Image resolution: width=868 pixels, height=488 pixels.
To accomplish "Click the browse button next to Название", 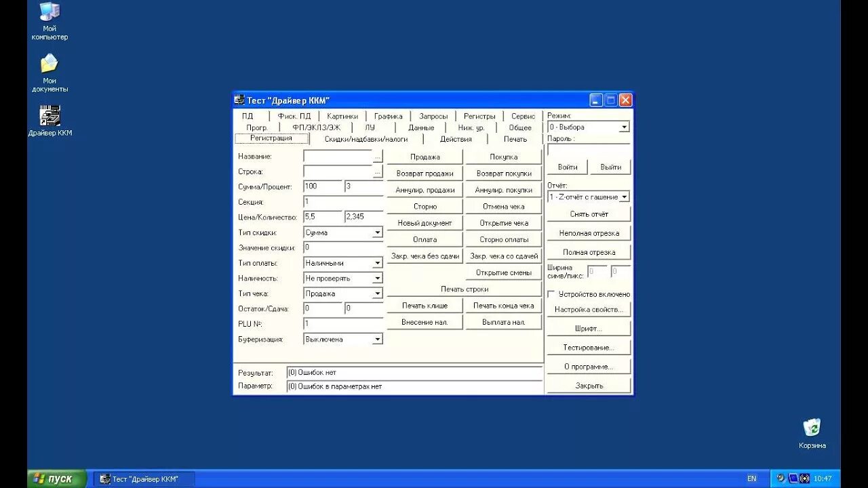I will click(378, 157).
